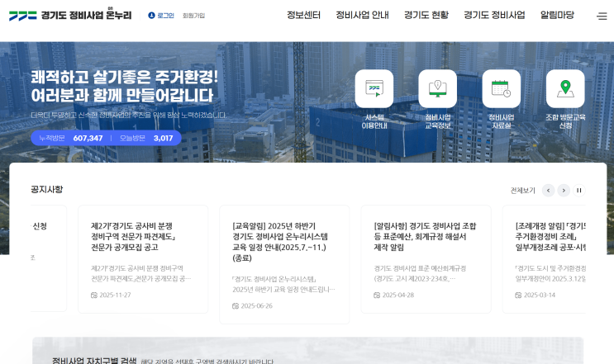This screenshot has height=364, width=614.
Task: Pause the notice carousel
Action: [578, 191]
